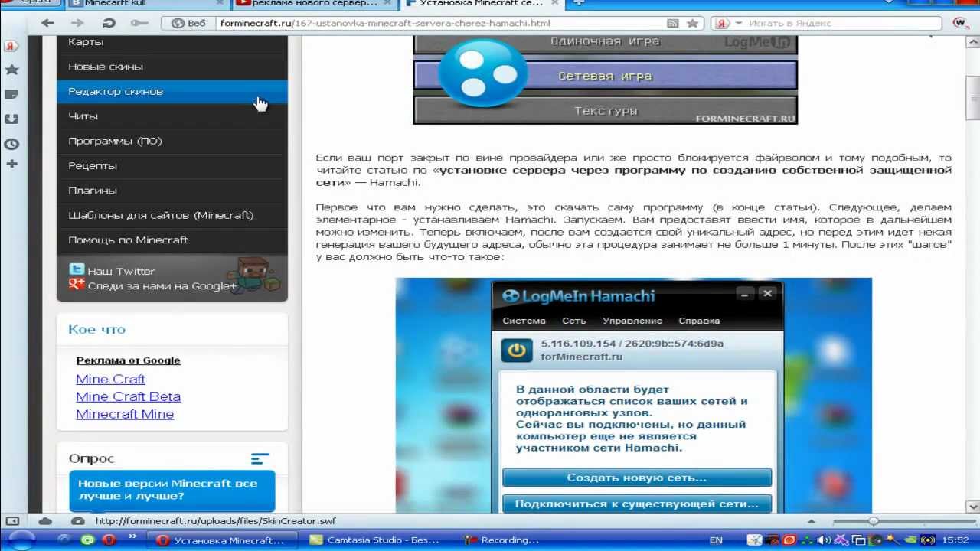Open the notes icon in the Opera sidebar
The width and height of the screenshot is (980, 551).
(11, 94)
